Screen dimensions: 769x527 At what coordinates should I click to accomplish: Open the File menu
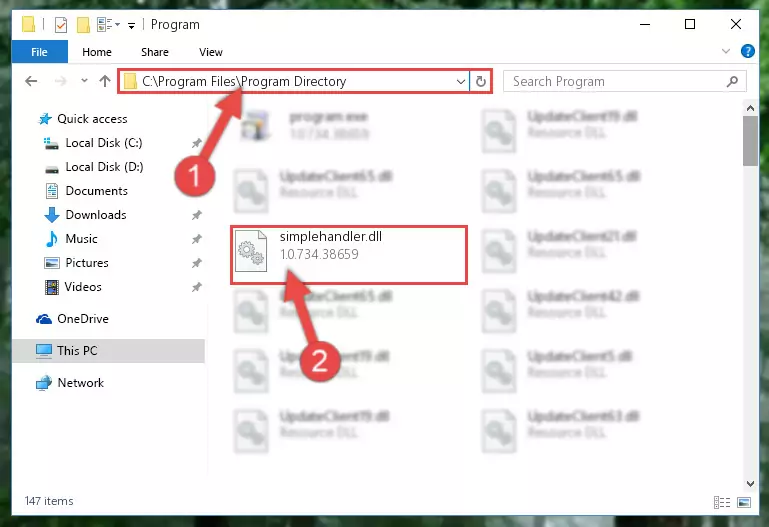pyautogui.click(x=39, y=52)
